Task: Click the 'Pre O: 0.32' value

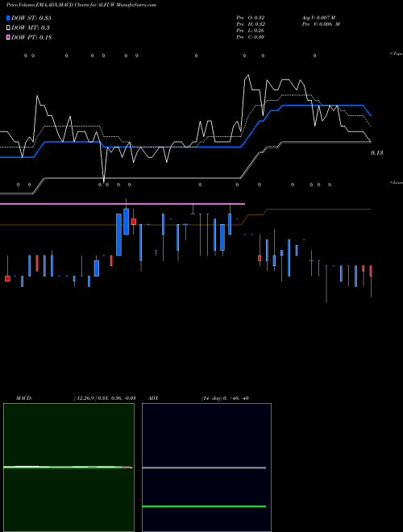Action: click(x=251, y=18)
